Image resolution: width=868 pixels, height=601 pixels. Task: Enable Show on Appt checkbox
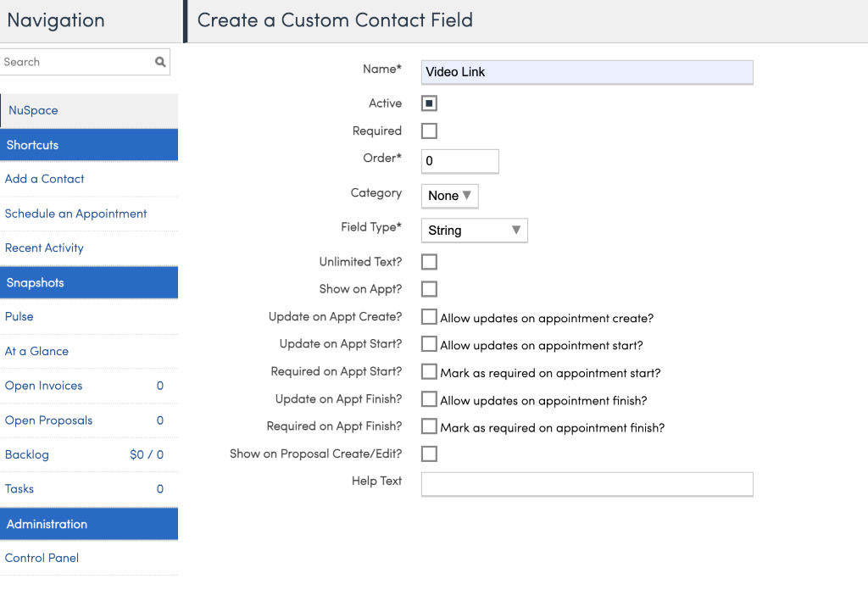coord(429,289)
